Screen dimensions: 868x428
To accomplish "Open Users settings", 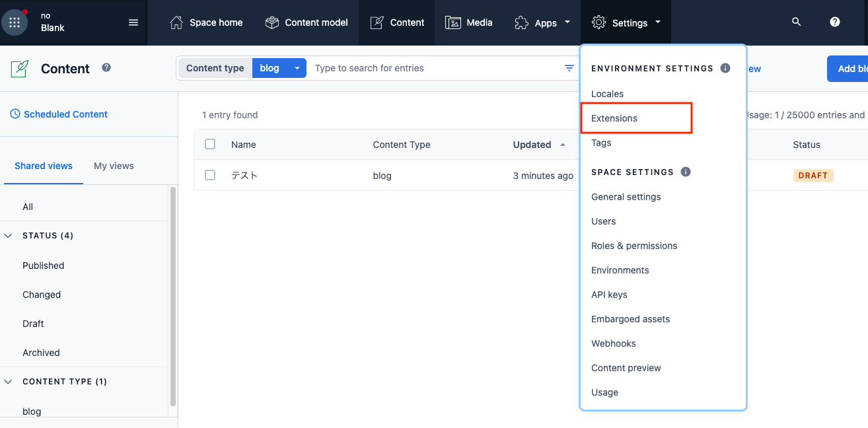I will pyautogui.click(x=604, y=221).
